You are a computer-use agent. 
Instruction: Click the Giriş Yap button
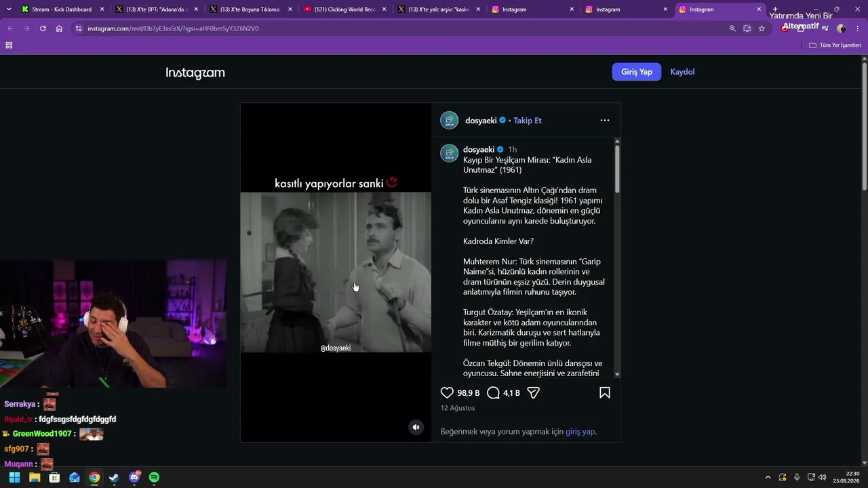tap(637, 72)
